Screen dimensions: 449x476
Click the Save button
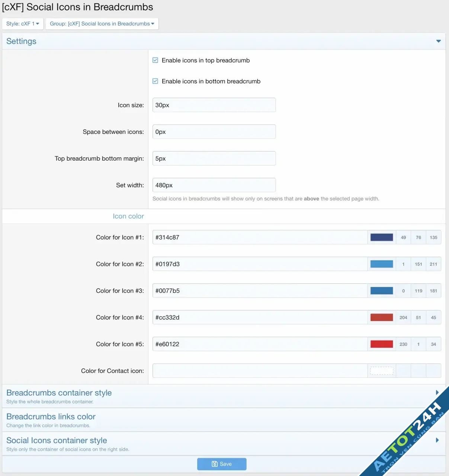pos(222,464)
